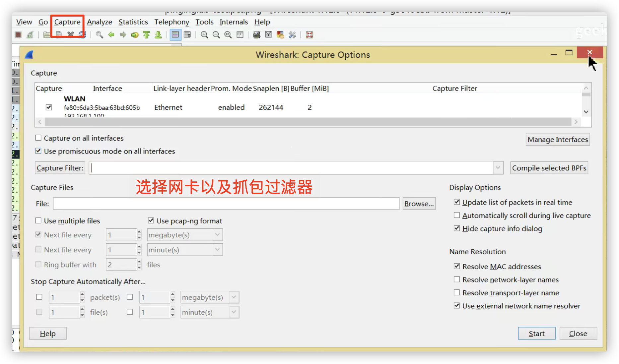Click the resize all columns icon
This screenshot has height=364, width=619.
pos(240,35)
